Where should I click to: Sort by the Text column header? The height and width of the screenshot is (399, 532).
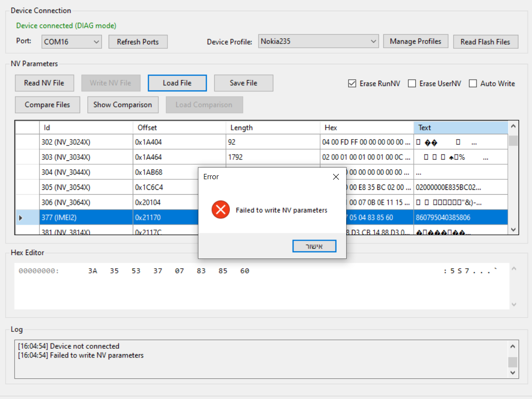click(460, 128)
